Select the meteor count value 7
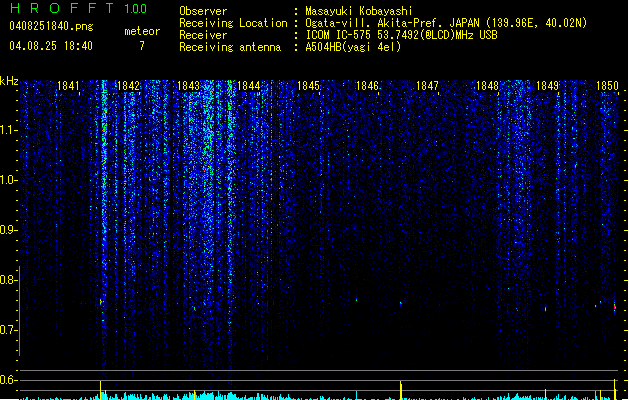This screenshot has width=629, height=400. coord(142,46)
